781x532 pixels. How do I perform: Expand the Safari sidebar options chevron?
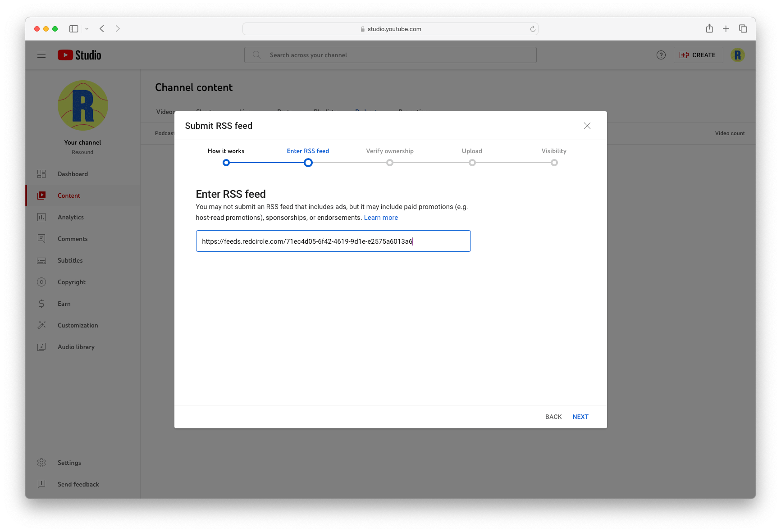[x=87, y=28]
